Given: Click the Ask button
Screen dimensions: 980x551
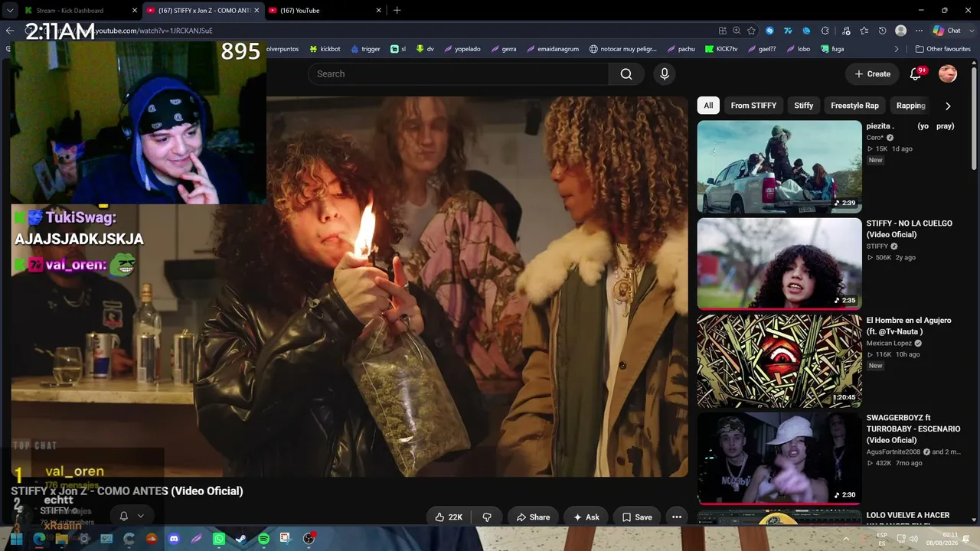Looking at the screenshot, I should [586, 517].
